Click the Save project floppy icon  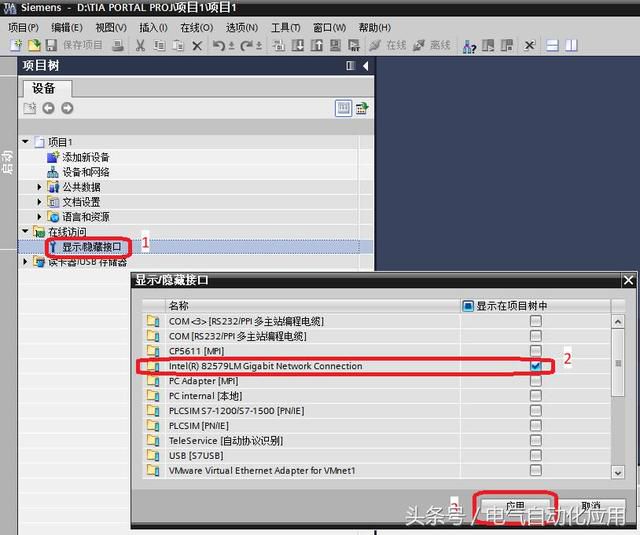click(51, 45)
